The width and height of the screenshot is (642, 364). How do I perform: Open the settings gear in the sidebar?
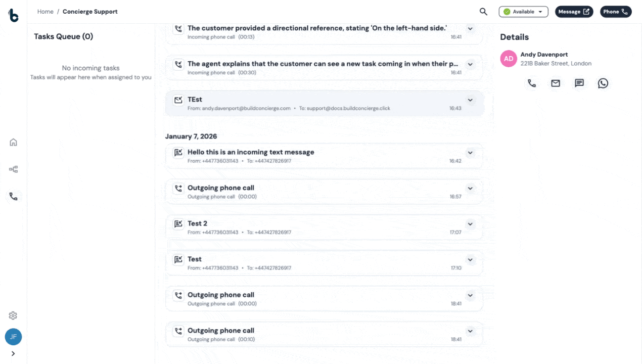[13, 315]
